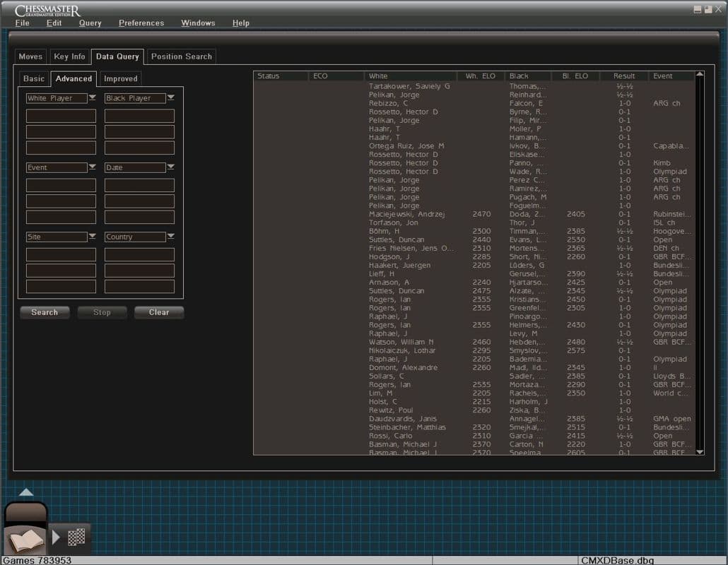Select the Tartakower, Savielly G game row
Image resolution: width=728 pixels, height=565 pixels.
[x=474, y=86]
